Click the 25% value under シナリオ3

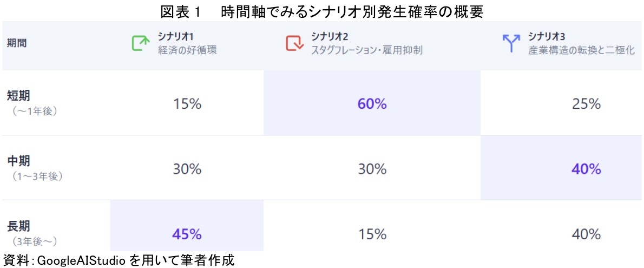pos(586,103)
